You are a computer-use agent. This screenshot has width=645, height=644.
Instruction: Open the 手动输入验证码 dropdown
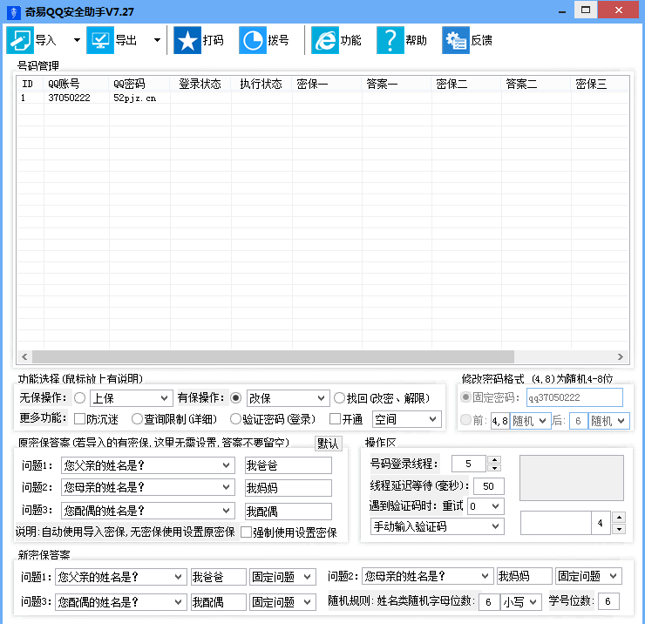click(438, 526)
